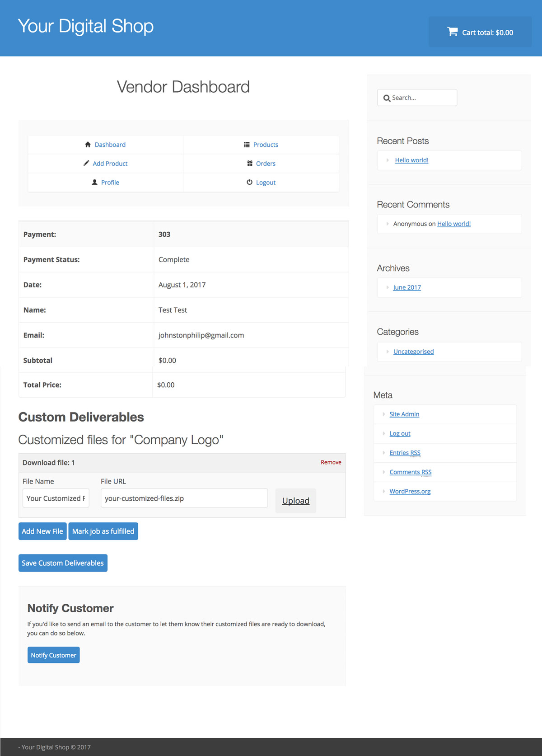Open the June 2017 archive link

click(x=407, y=287)
